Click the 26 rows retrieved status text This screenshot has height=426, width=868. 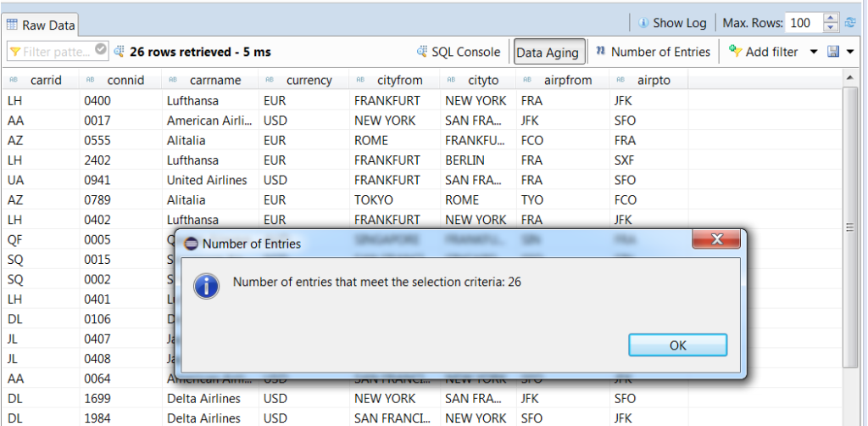click(x=200, y=52)
